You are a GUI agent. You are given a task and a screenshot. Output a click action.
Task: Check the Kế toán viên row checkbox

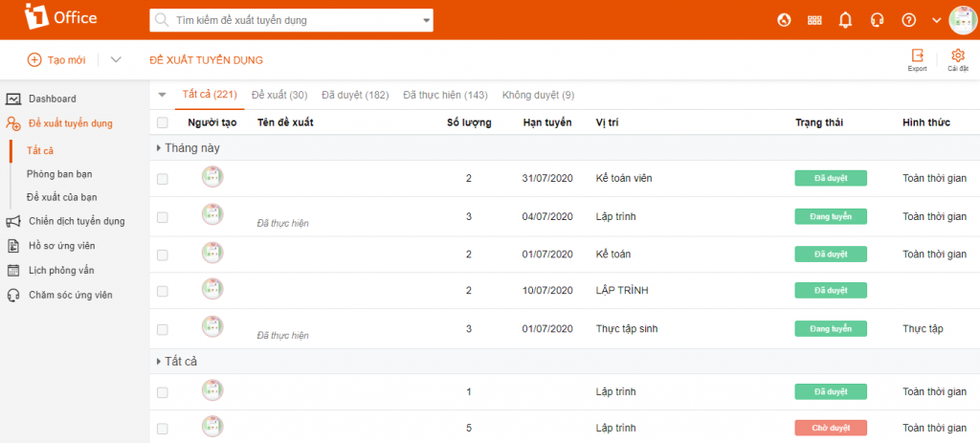[163, 179]
